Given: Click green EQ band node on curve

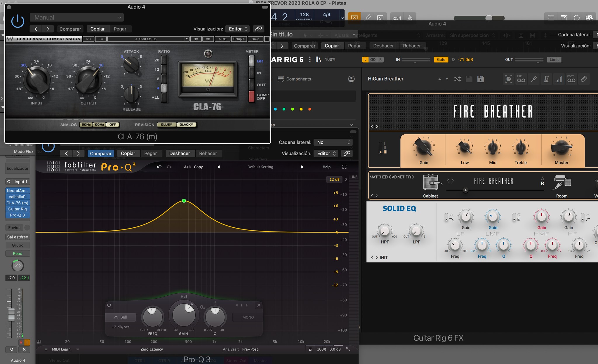Looking at the screenshot, I should click(184, 201).
